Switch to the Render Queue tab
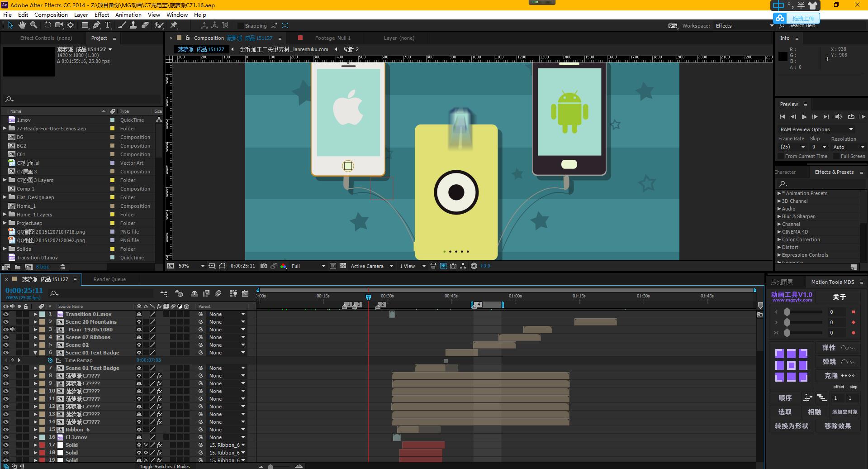The height and width of the screenshot is (469, 868). tap(109, 279)
